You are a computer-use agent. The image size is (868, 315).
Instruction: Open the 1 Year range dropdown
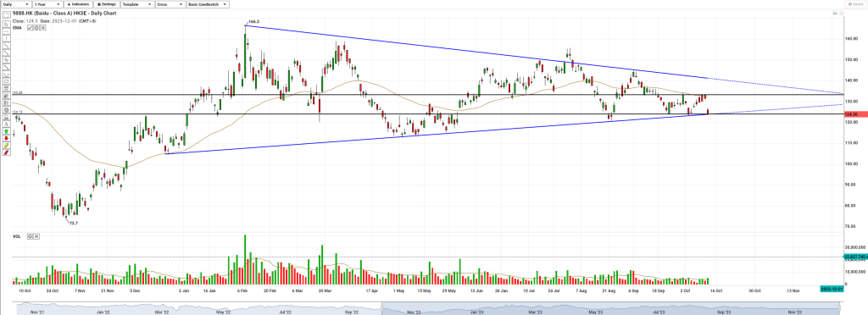tap(47, 4)
